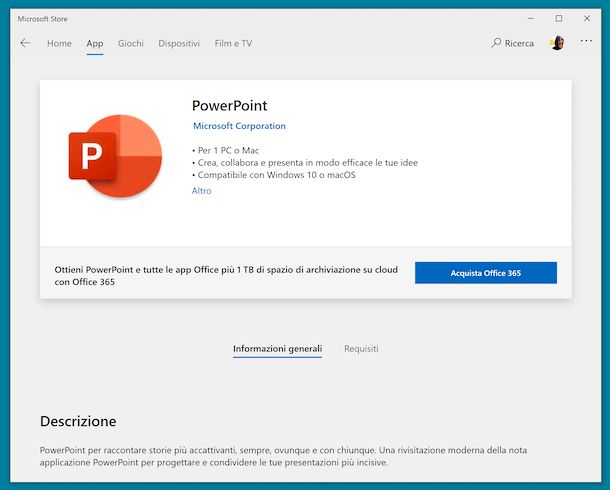This screenshot has height=490, width=610.
Task: Maximize the Microsoft Store window
Action: tap(559, 18)
